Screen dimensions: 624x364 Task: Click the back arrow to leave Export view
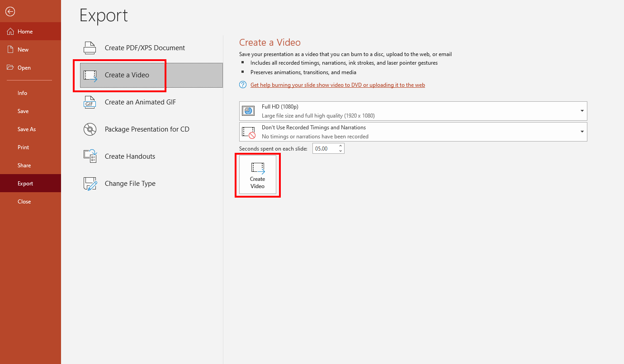[10, 11]
